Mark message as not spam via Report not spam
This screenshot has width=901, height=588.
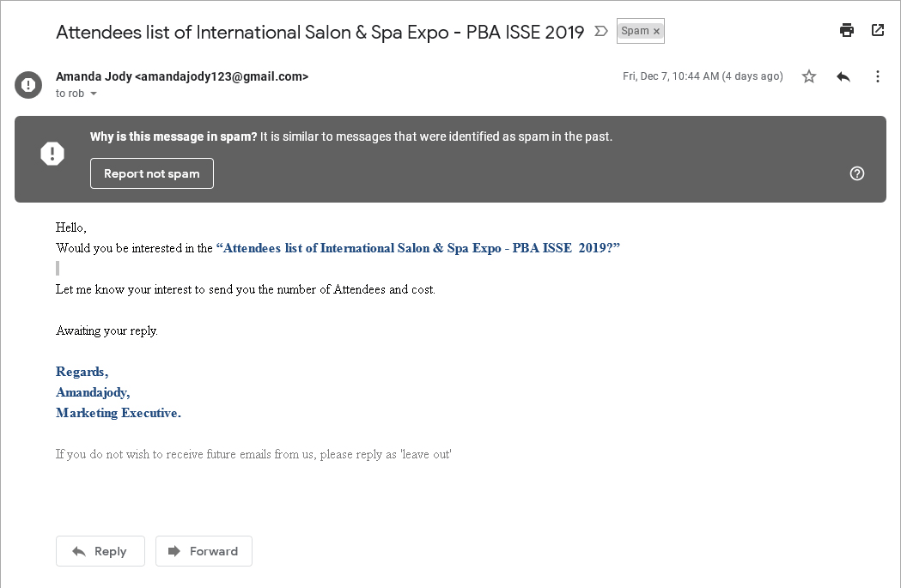coord(151,173)
